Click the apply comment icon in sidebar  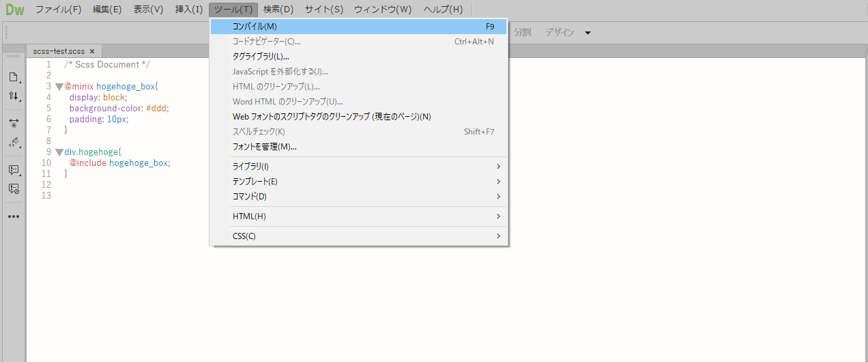[13, 170]
